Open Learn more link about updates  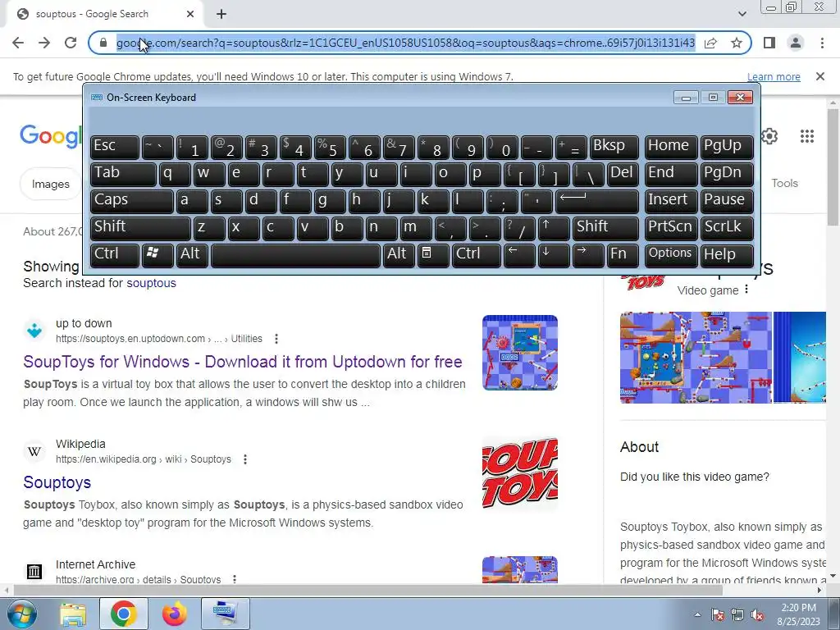(774, 76)
